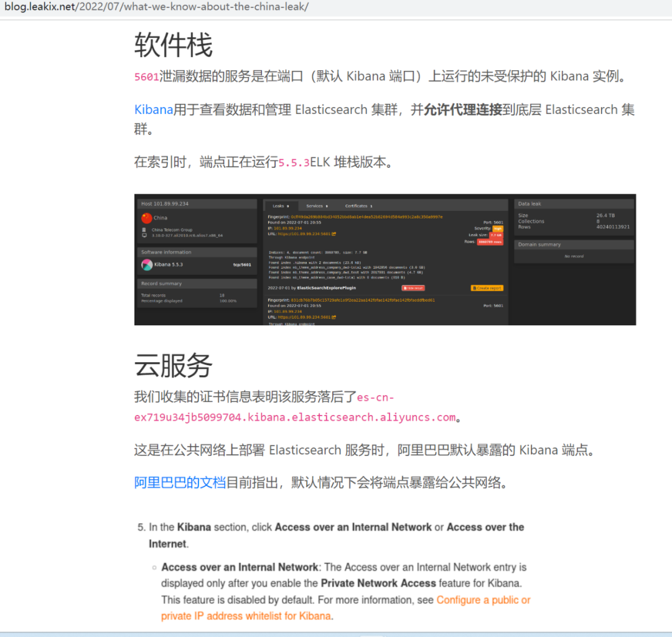Click the aliyuncs.com hostname code text
Screen dimensions: 672x637
(295, 407)
